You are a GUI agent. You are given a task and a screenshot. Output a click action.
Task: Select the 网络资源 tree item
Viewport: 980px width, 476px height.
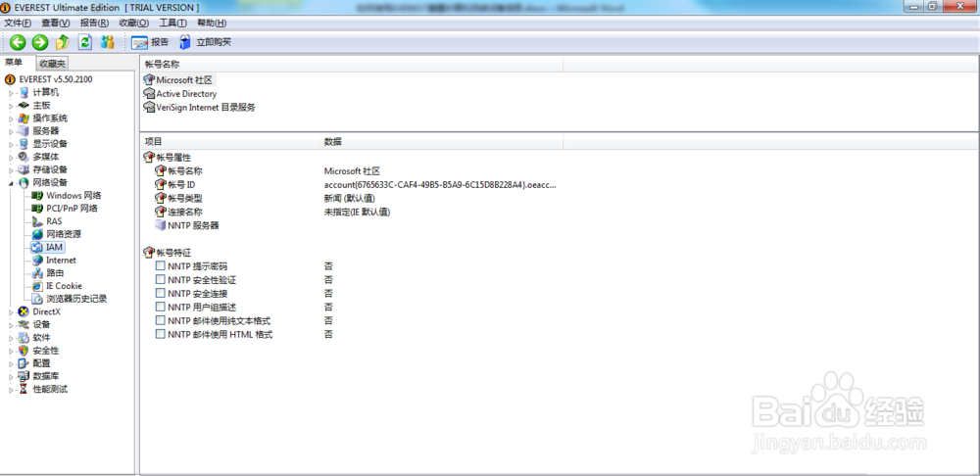tap(63, 234)
